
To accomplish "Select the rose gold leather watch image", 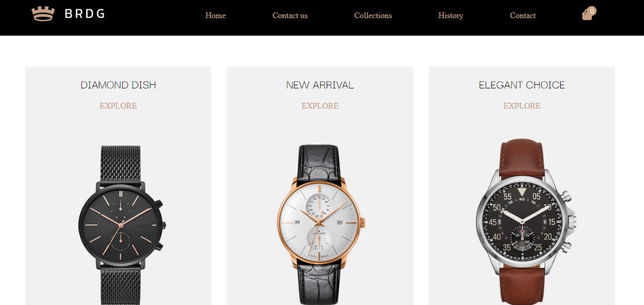I will [x=319, y=225].
